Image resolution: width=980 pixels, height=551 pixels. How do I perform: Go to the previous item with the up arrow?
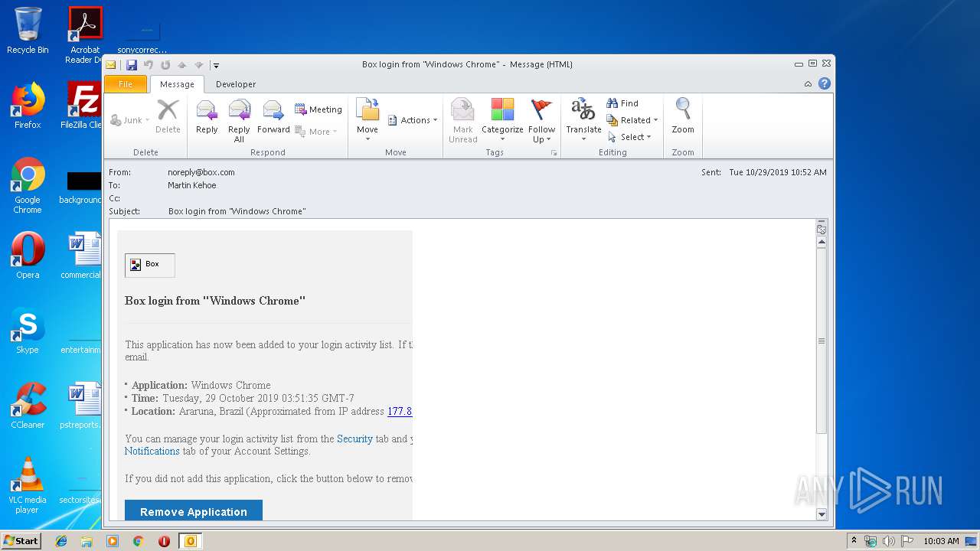(x=182, y=65)
